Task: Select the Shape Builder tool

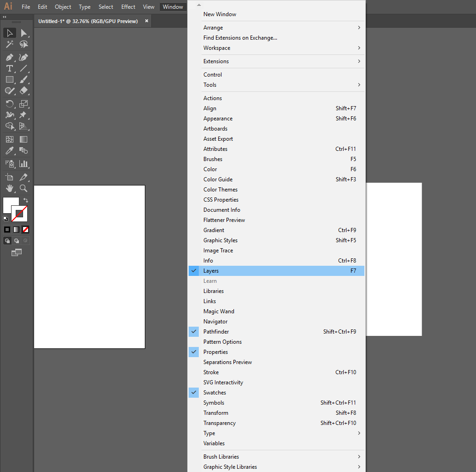Action: 9,126
